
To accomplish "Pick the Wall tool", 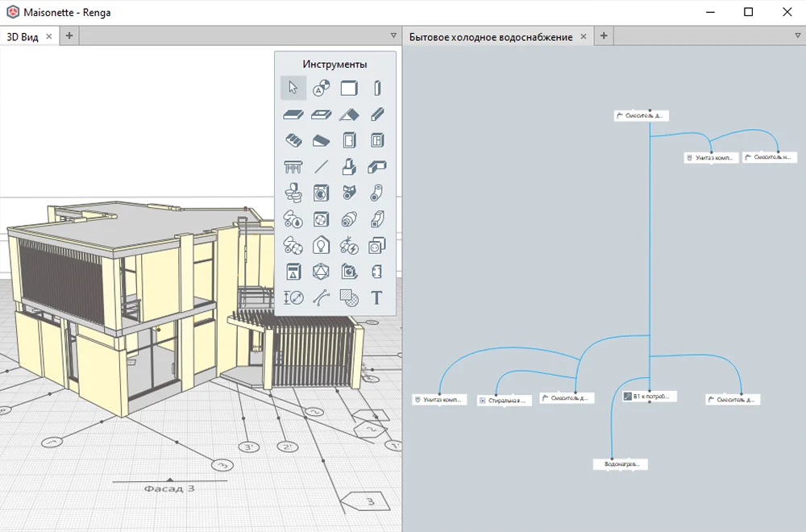I will coord(349,88).
